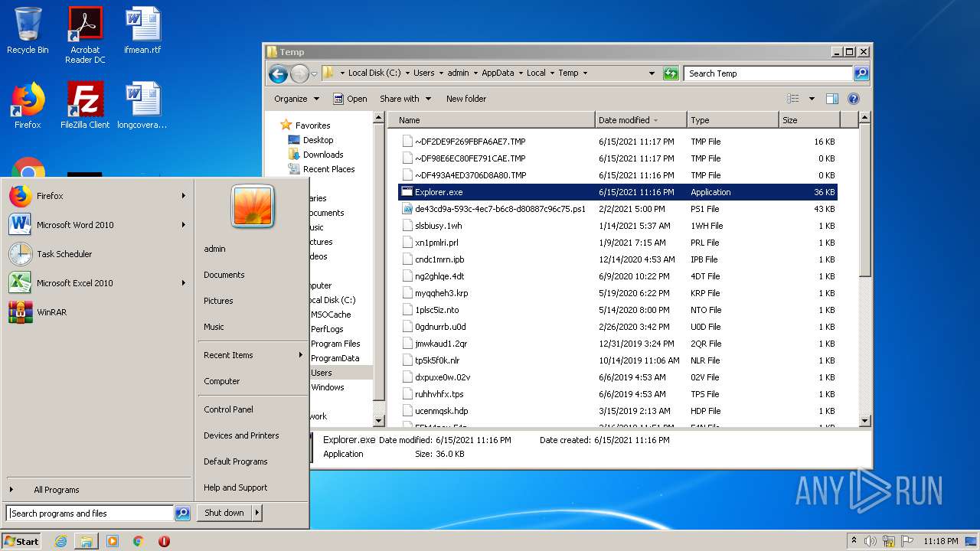Open the Shut down options arrow
The height and width of the screenshot is (551, 980).
tap(257, 513)
